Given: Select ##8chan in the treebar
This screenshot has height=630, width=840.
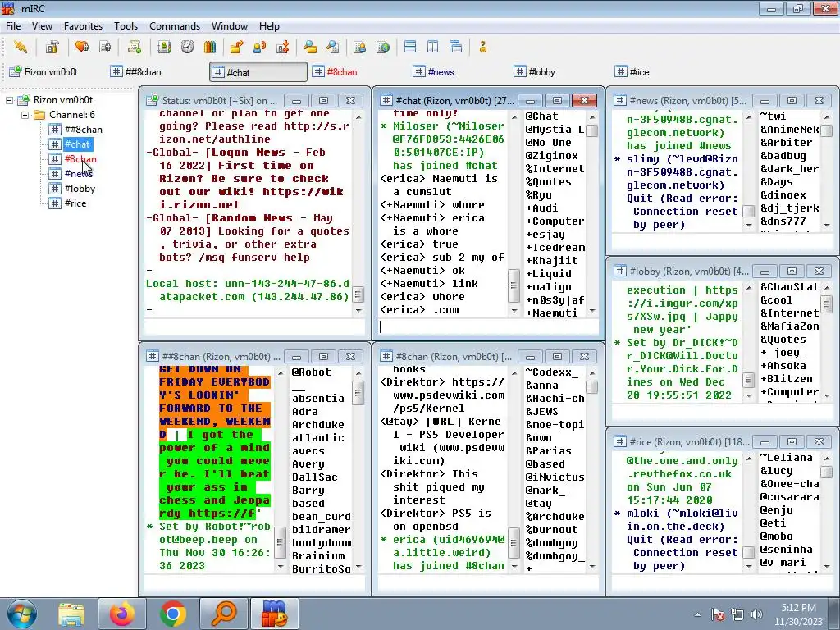Looking at the screenshot, I should point(83,129).
